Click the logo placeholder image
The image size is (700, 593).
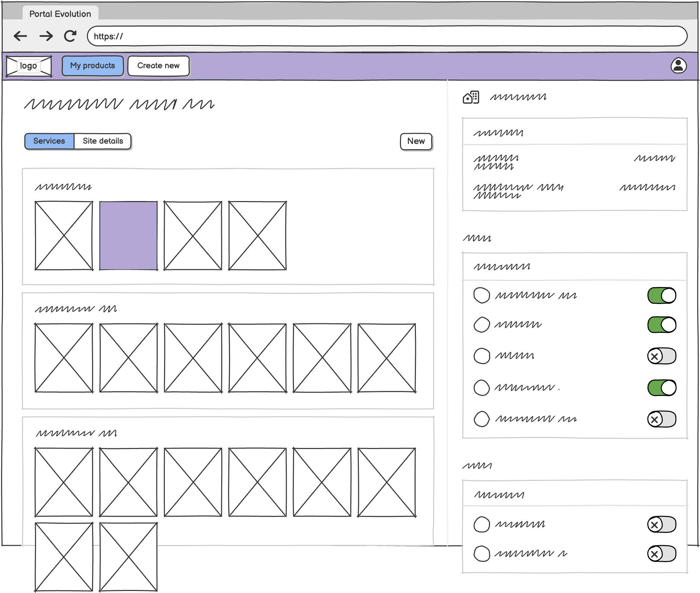click(x=29, y=66)
